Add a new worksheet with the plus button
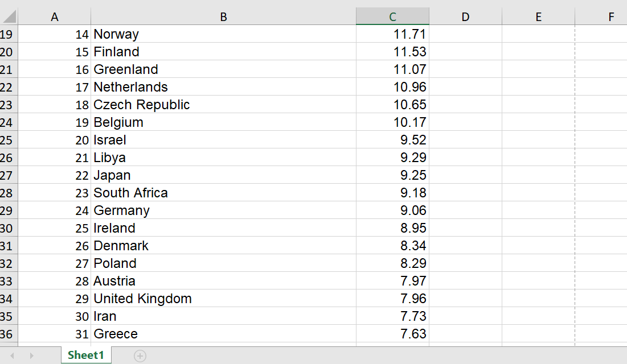The width and height of the screenshot is (627, 364). (x=140, y=355)
